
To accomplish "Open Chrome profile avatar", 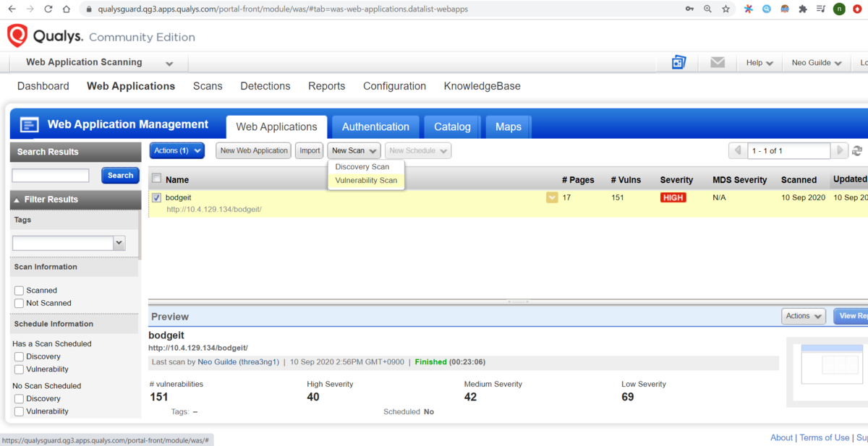I will (839, 9).
